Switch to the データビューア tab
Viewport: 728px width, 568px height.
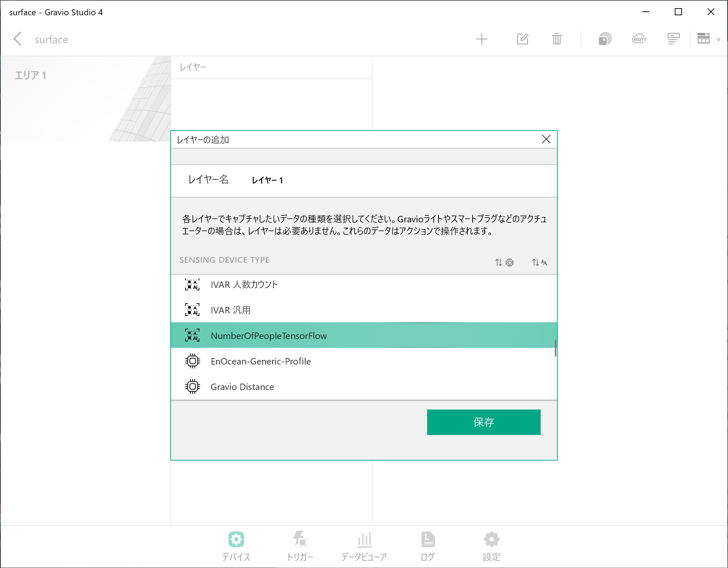(x=364, y=546)
